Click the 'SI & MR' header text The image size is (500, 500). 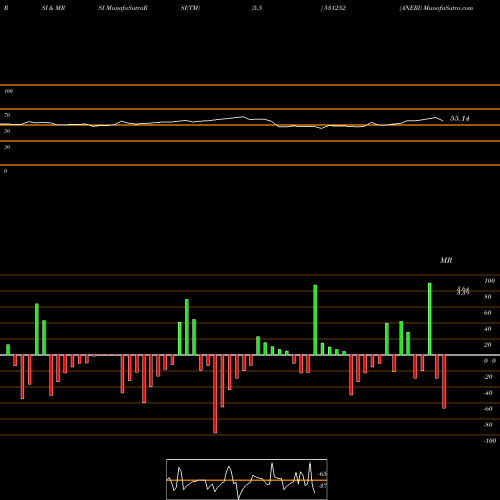click(x=53, y=8)
